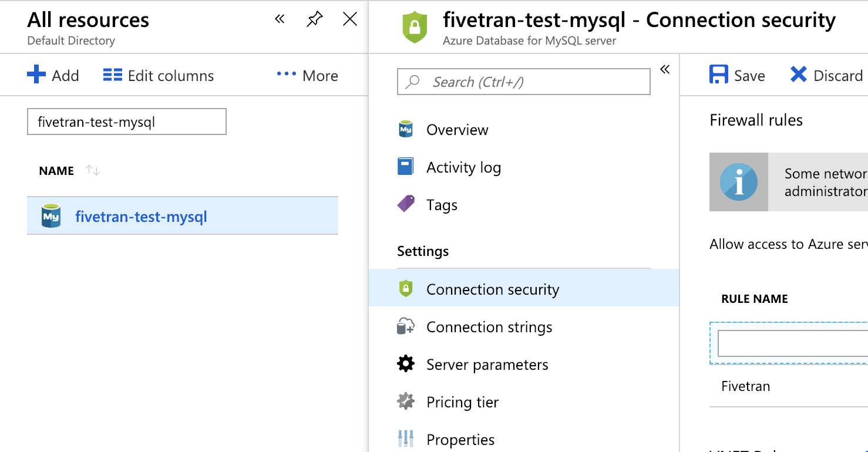
Task: Click the blue Activity log book icon
Action: pyautogui.click(x=405, y=167)
